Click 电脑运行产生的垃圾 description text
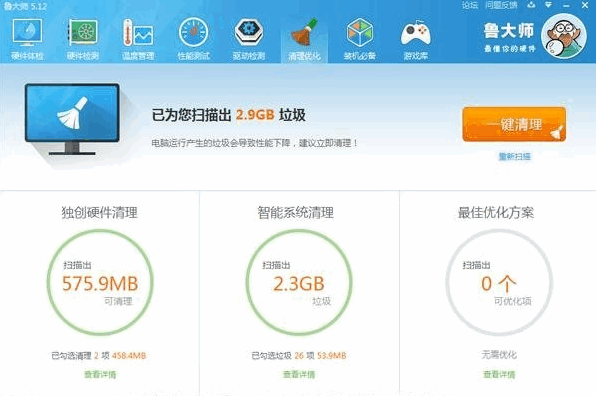The height and width of the screenshot is (396, 596). pos(254,143)
